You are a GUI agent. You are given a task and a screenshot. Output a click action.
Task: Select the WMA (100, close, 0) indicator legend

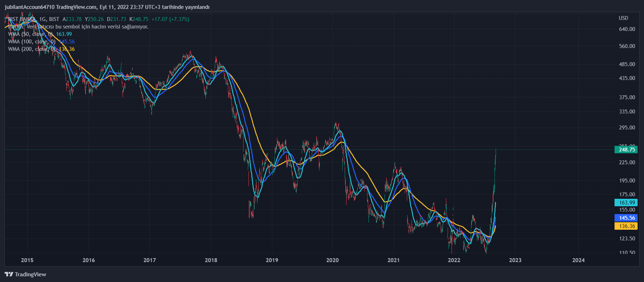32,42
